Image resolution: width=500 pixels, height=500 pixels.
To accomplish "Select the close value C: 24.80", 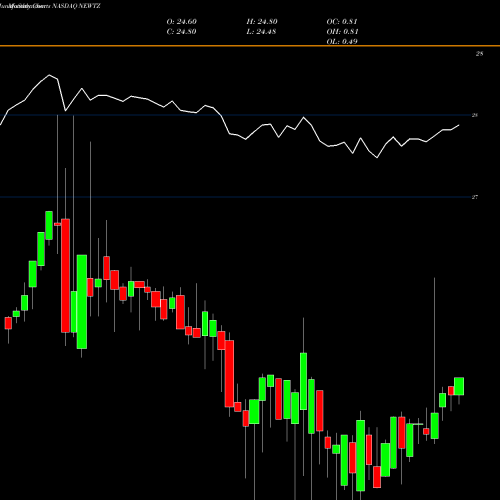I will (x=181, y=32).
